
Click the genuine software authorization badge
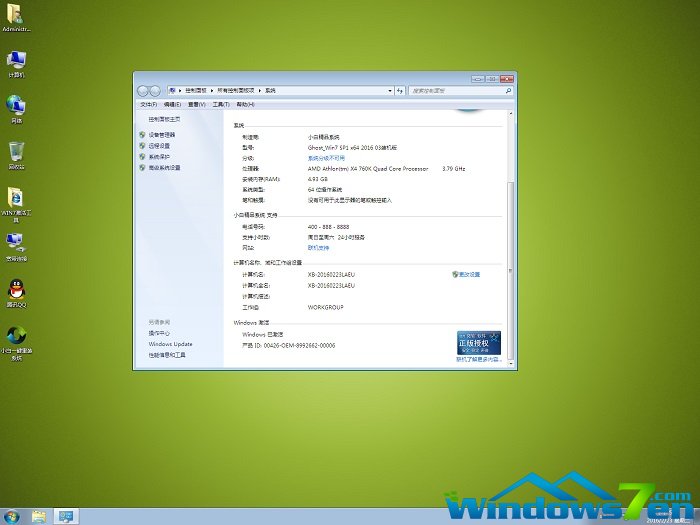478,343
